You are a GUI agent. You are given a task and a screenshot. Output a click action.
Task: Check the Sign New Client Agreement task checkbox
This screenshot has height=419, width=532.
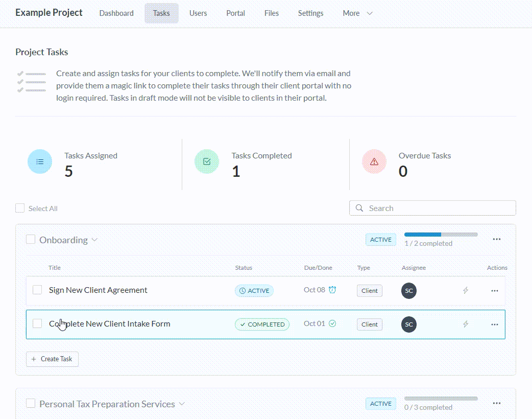[37, 290]
